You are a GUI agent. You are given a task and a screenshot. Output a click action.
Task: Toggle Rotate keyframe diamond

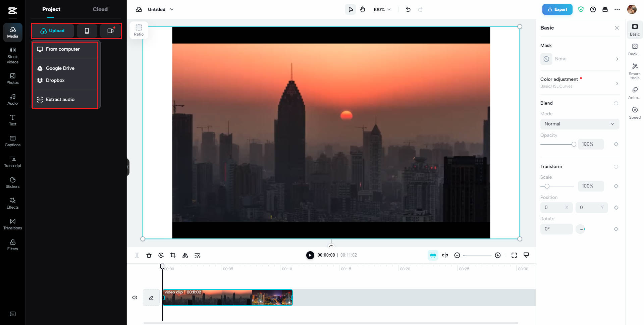[616, 229]
